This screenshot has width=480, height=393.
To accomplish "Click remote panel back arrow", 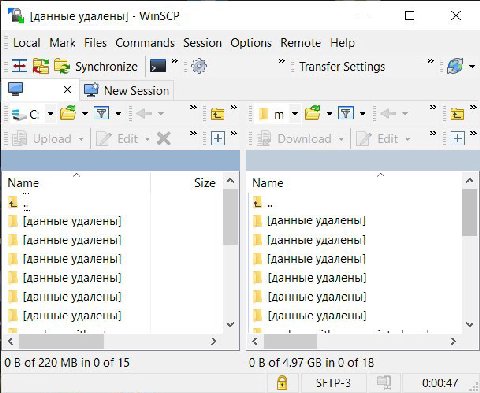I will pyautogui.click(x=389, y=114).
